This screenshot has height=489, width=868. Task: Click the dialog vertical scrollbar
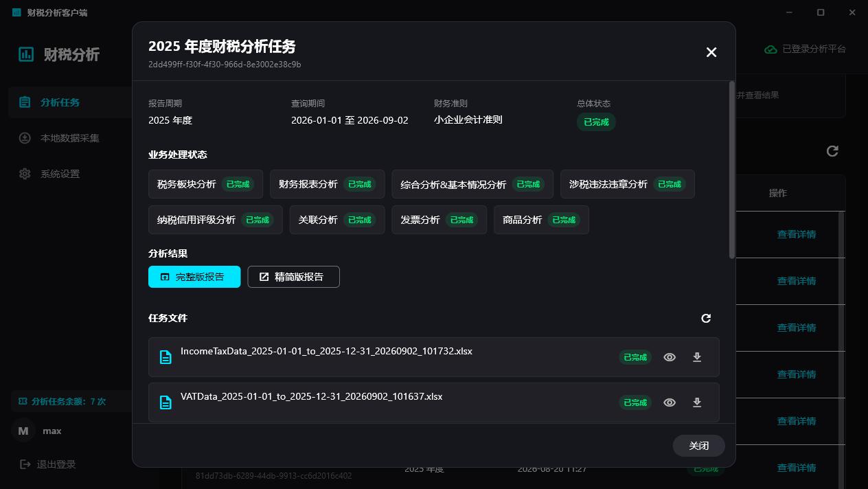[731, 170]
